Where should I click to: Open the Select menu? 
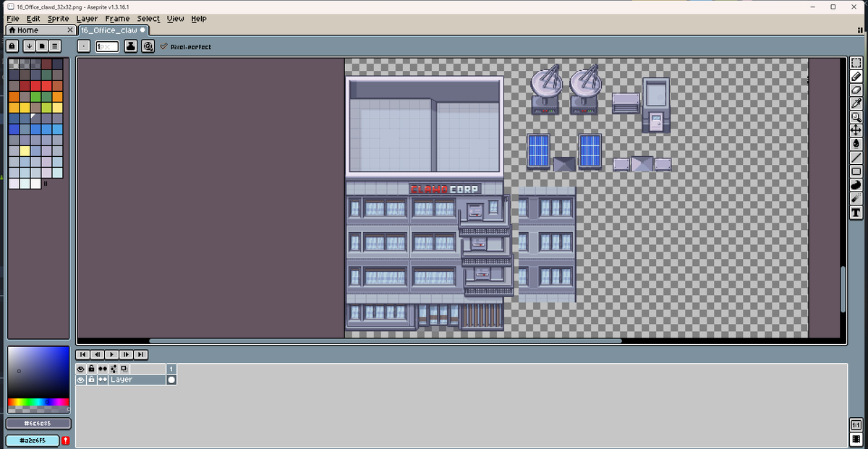click(149, 19)
